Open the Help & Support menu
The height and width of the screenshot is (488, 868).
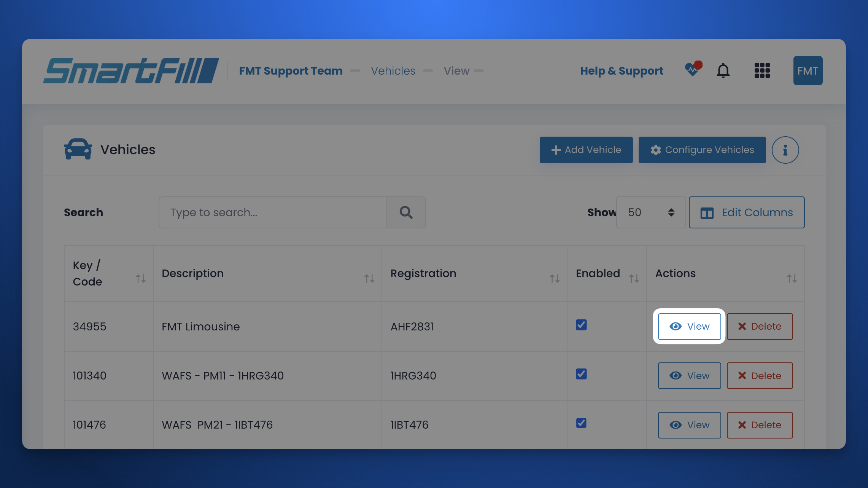pos(622,71)
